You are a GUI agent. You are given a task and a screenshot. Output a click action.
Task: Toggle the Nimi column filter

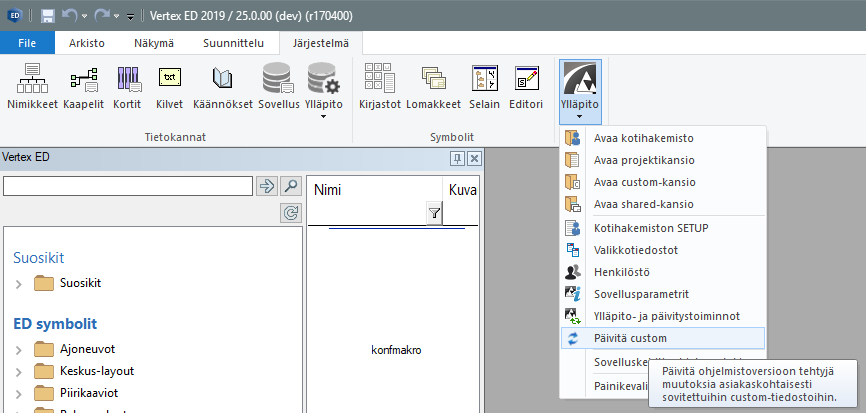point(434,212)
